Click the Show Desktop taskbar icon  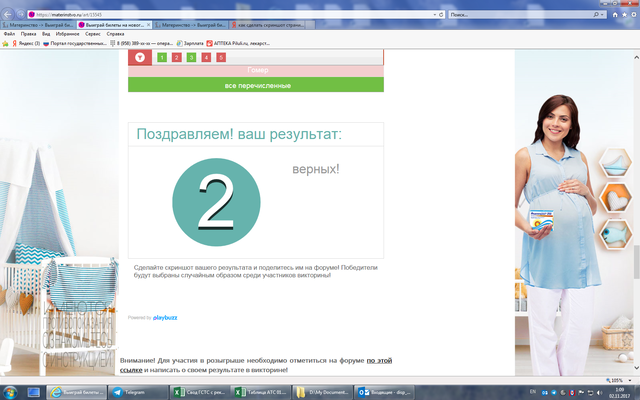(x=33, y=392)
